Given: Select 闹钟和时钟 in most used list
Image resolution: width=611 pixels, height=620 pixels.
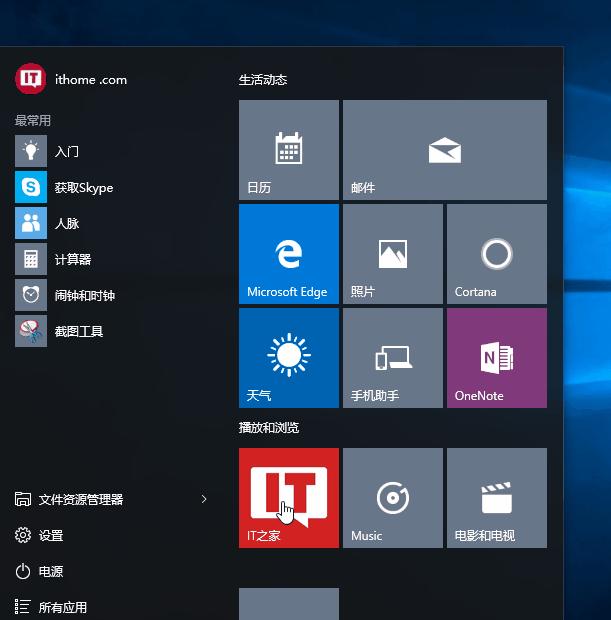Looking at the screenshot, I should pos(85,295).
